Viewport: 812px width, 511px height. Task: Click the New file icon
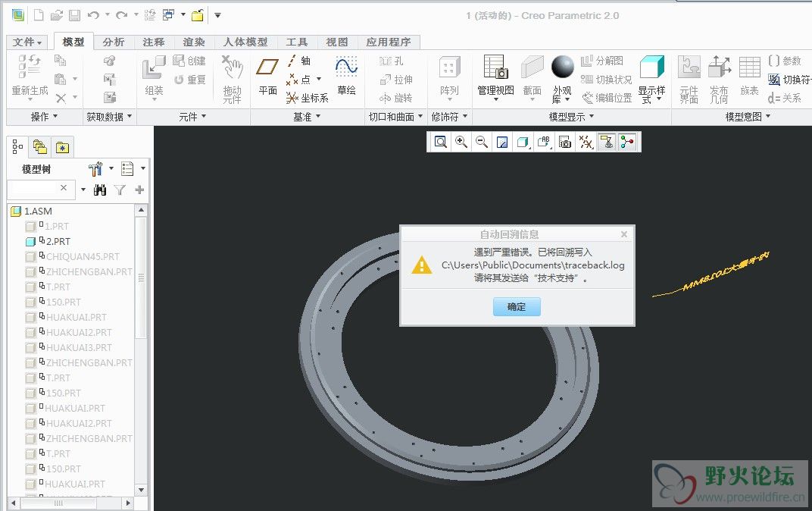coord(39,15)
